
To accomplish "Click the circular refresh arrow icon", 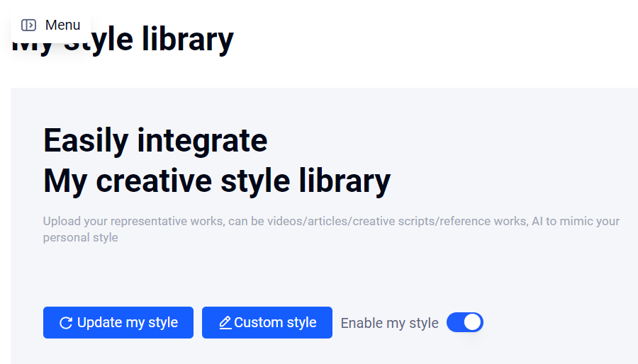I will click(66, 323).
